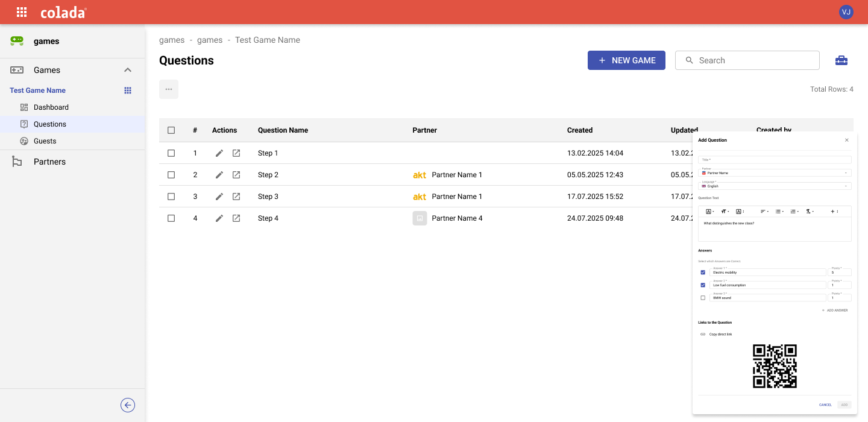
Task: Collapse sidebar with the back arrow
Action: (x=128, y=405)
